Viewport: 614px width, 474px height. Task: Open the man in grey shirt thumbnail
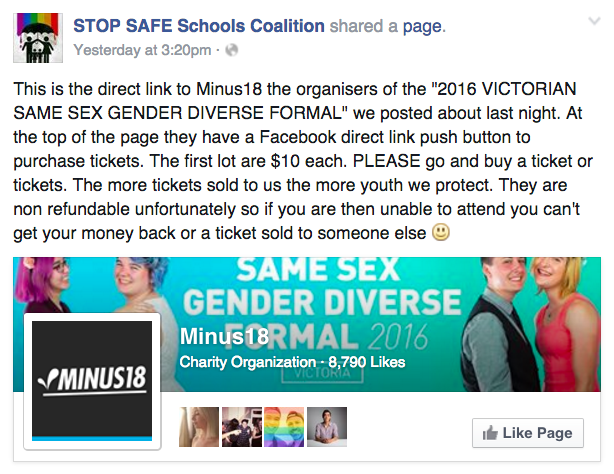pyautogui.click(x=327, y=427)
